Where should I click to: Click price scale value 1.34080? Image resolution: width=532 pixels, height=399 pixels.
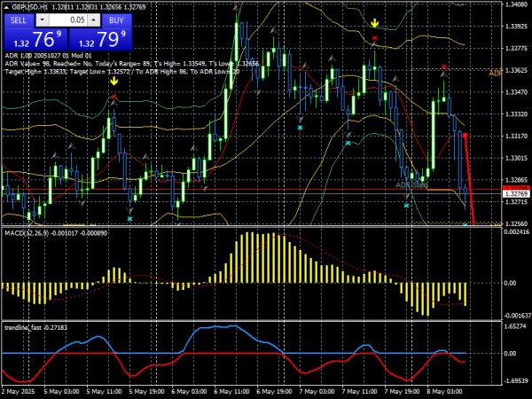pos(516,4)
